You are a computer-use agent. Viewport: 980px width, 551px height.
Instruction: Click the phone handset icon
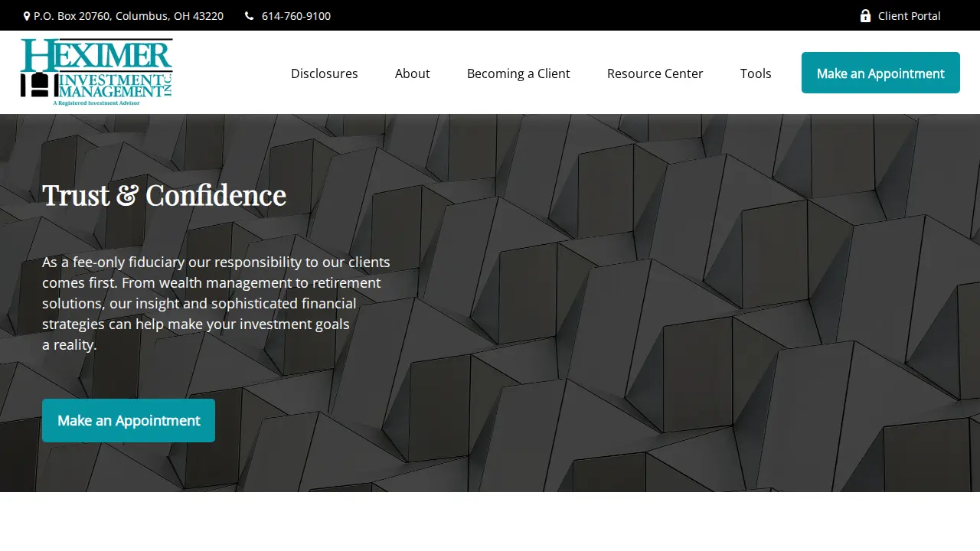pos(250,16)
